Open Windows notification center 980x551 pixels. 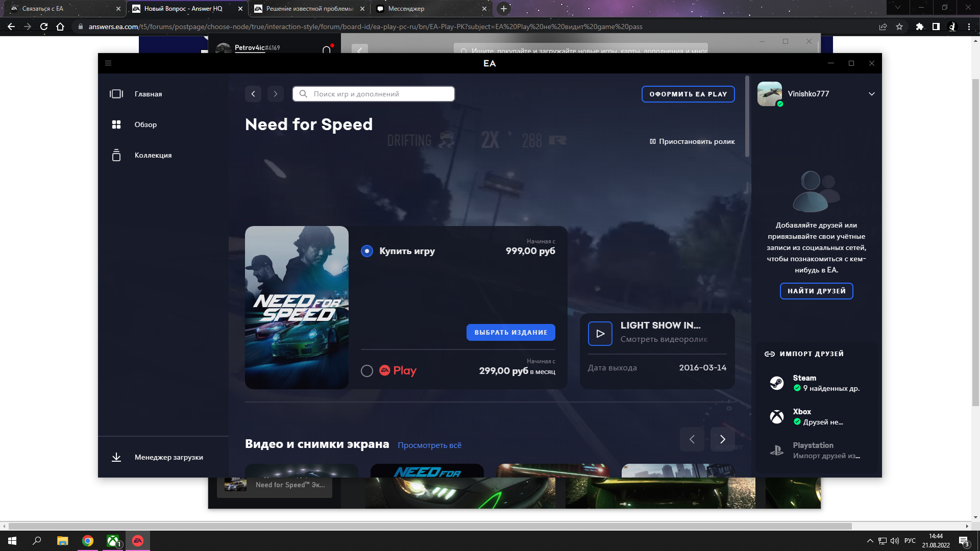point(964,541)
